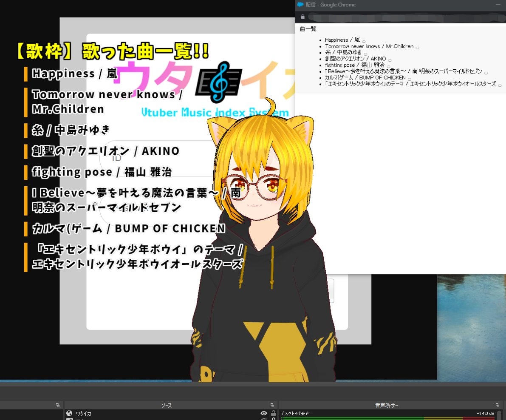
Task: Pop out the ソース dock with its float icon
Action: pos(272,405)
